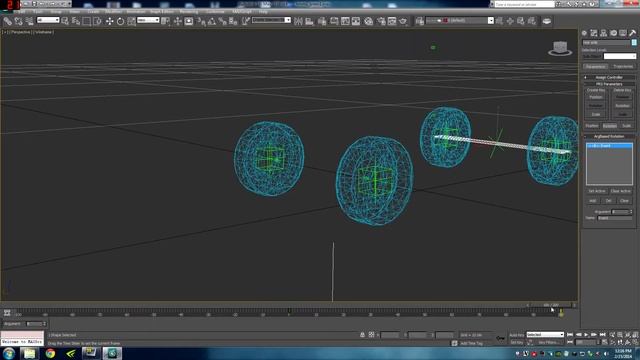
Task: Toggle Selection Lock in status bar
Action: (362, 335)
